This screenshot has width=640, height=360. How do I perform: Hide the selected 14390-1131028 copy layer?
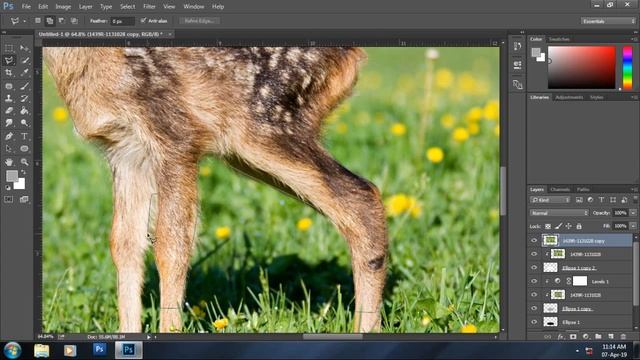click(534, 240)
